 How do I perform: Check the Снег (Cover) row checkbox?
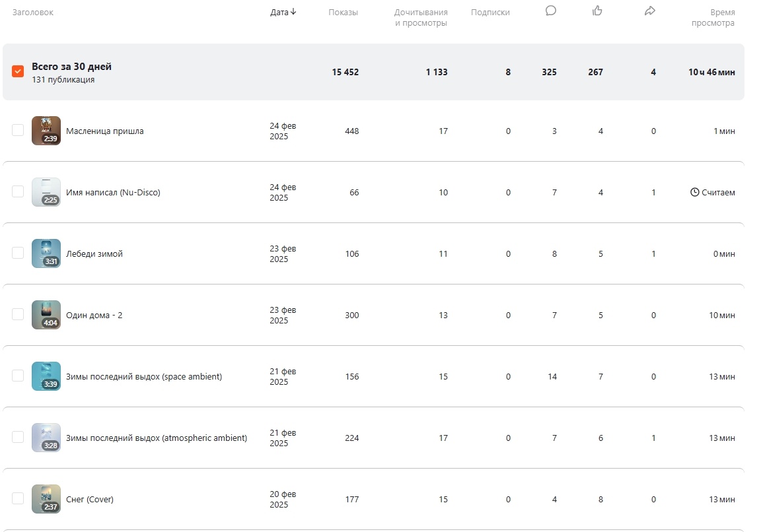click(18, 498)
